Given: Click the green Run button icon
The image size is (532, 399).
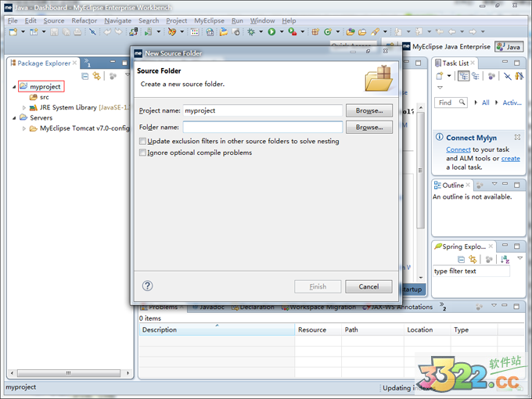Looking at the screenshot, I should pyautogui.click(x=271, y=32).
